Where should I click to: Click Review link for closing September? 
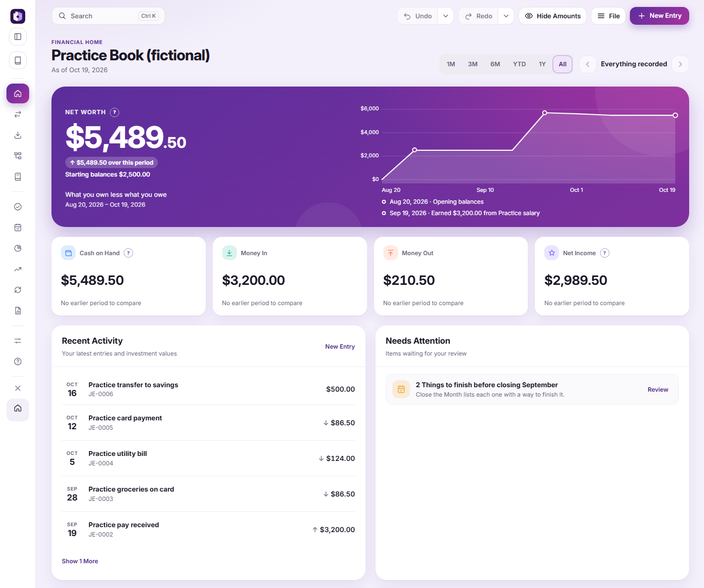tap(658, 390)
